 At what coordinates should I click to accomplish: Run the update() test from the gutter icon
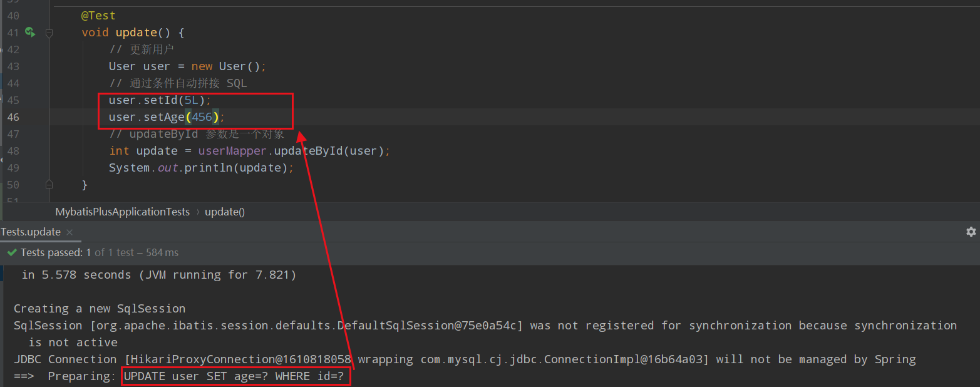[30, 32]
